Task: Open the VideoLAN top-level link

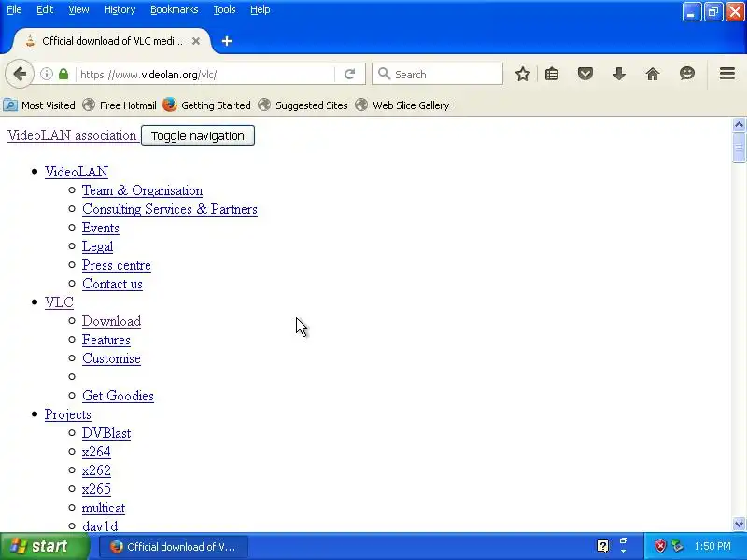Action: (x=77, y=172)
